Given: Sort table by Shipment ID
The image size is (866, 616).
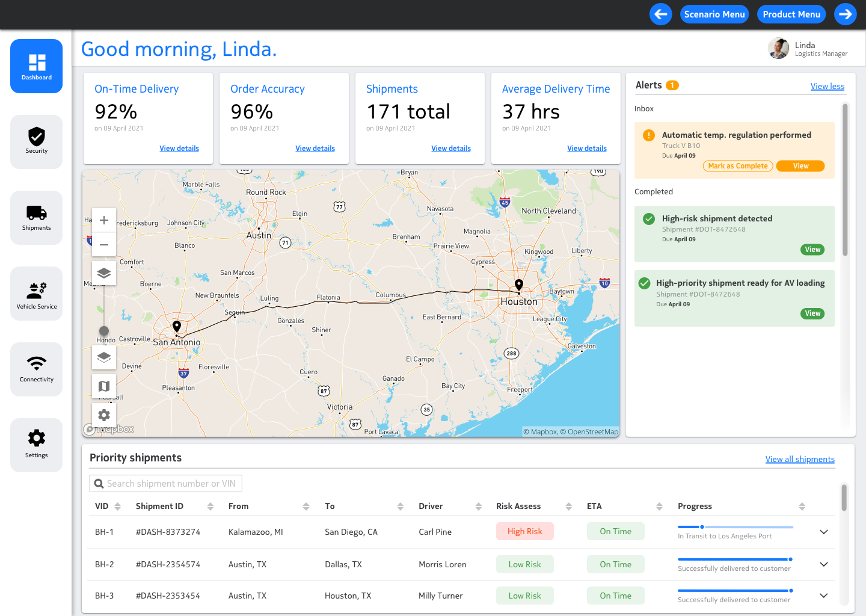Looking at the screenshot, I should coord(210,507).
